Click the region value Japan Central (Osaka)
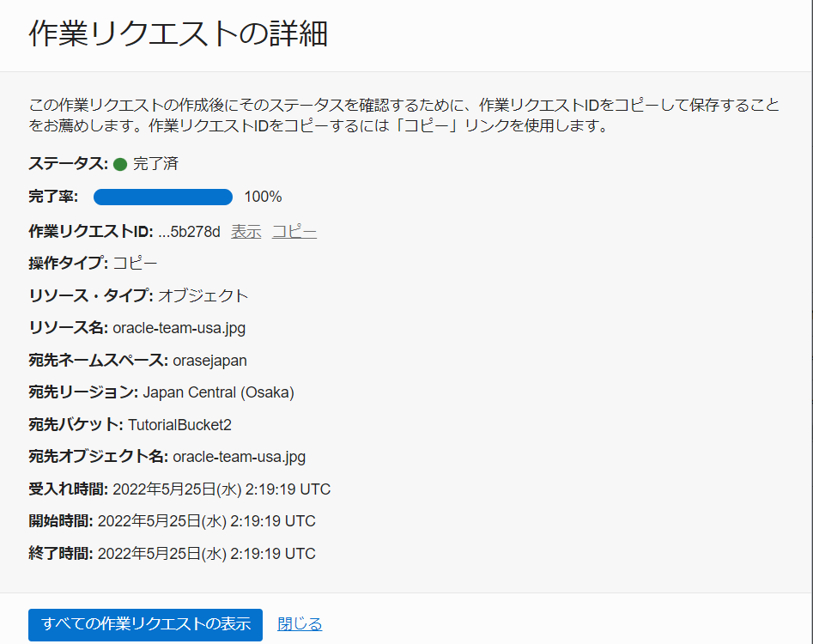The height and width of the screenshot is (644, 813). point(218,392)
